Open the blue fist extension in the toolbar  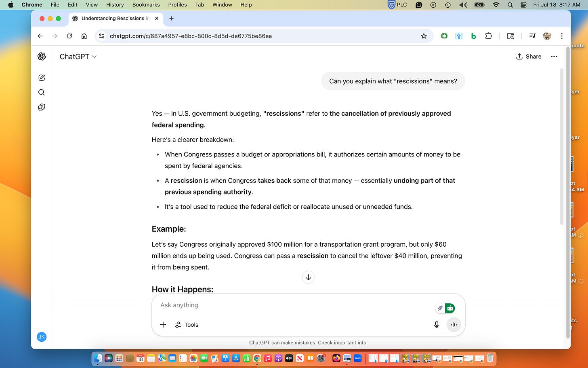pyautogui.click(x=459, y=36)
